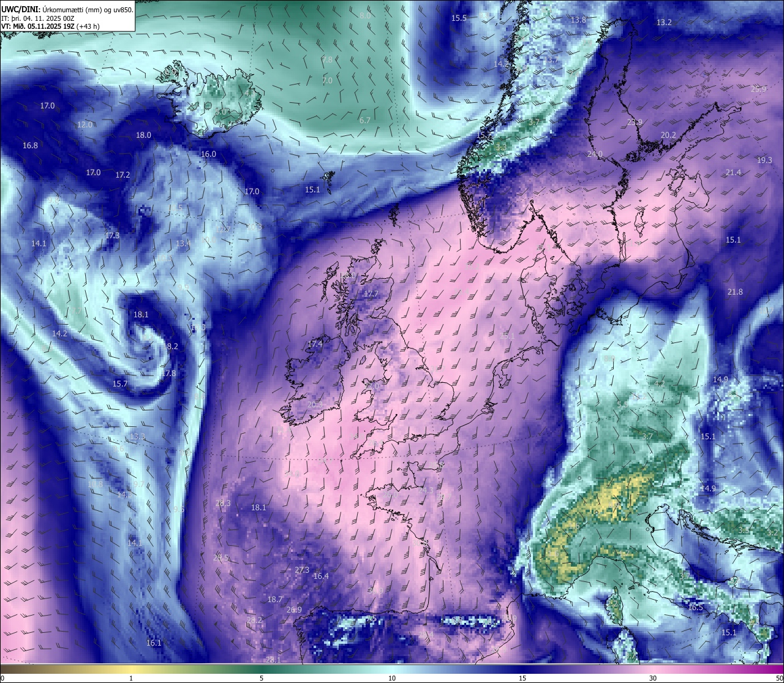Click the map value label "12.0"

pos(85,125)
